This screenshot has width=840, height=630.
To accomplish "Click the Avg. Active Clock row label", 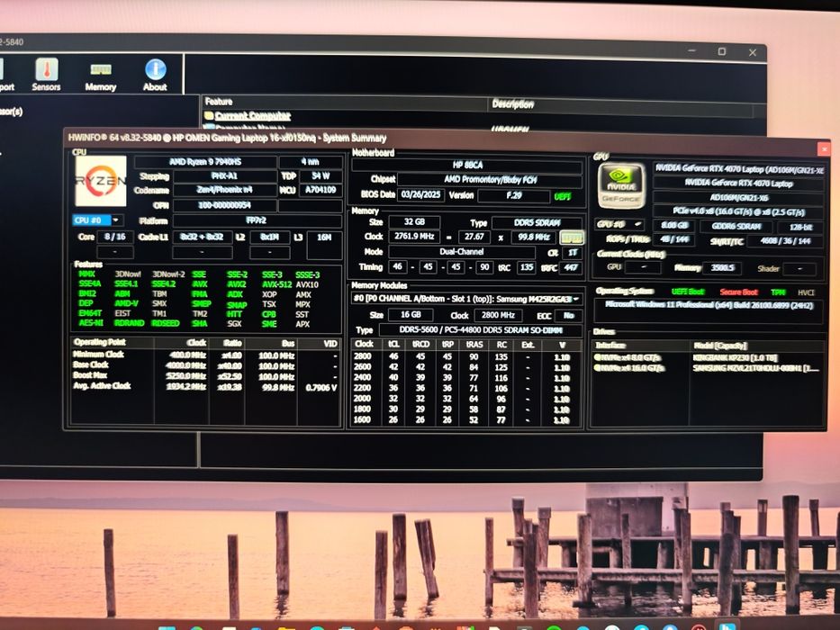I will [x=102, y=386].
